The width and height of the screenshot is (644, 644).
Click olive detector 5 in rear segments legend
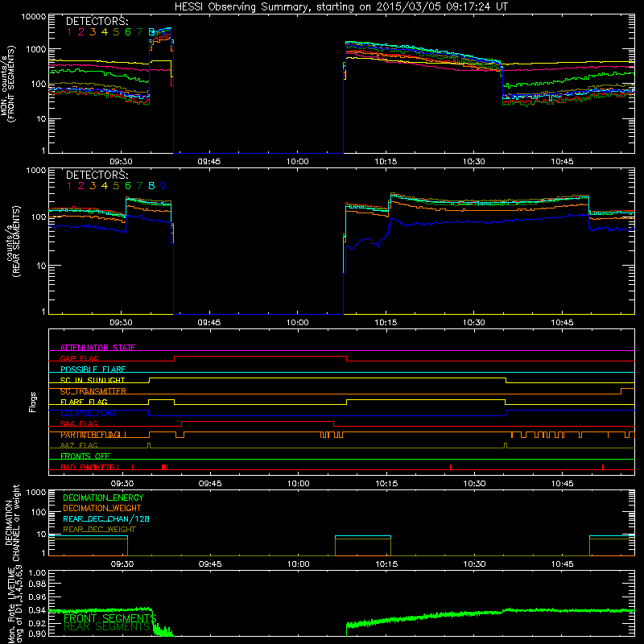click(x=116, y=186)
